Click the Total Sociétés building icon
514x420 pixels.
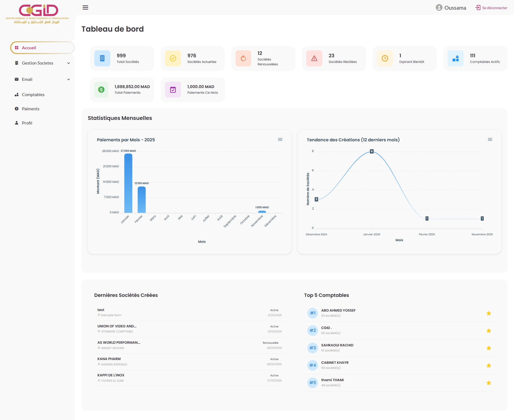102,58
